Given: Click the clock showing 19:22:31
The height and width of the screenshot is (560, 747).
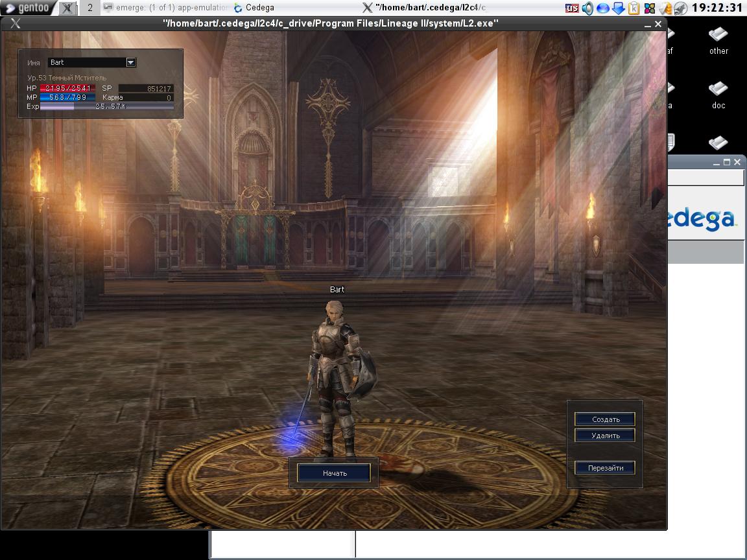Looking at the screenshot, I should tap(717, 8).
